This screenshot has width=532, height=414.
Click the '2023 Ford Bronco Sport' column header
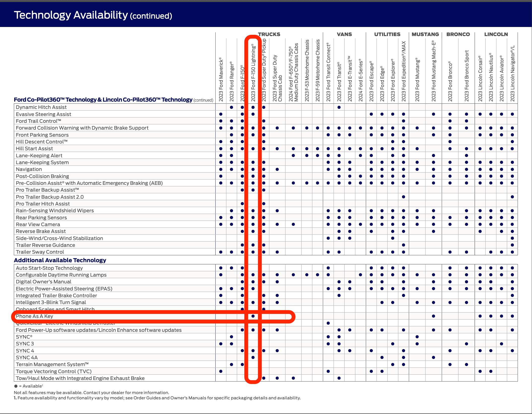467,76
